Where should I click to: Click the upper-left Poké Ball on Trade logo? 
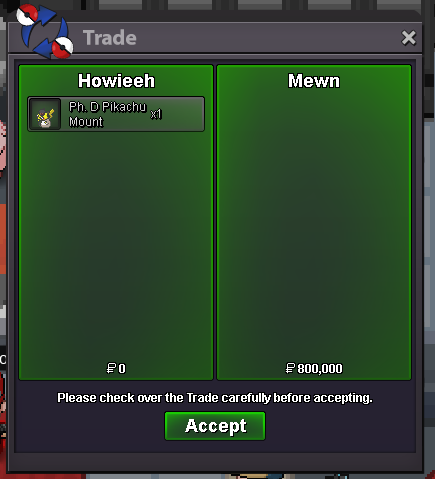(x=27, y=15)
